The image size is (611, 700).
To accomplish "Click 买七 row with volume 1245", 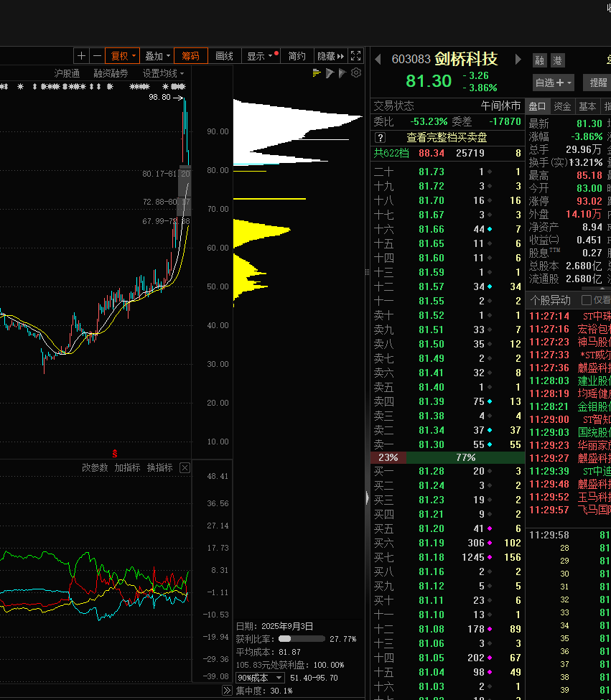I will (x=447, y=557).
